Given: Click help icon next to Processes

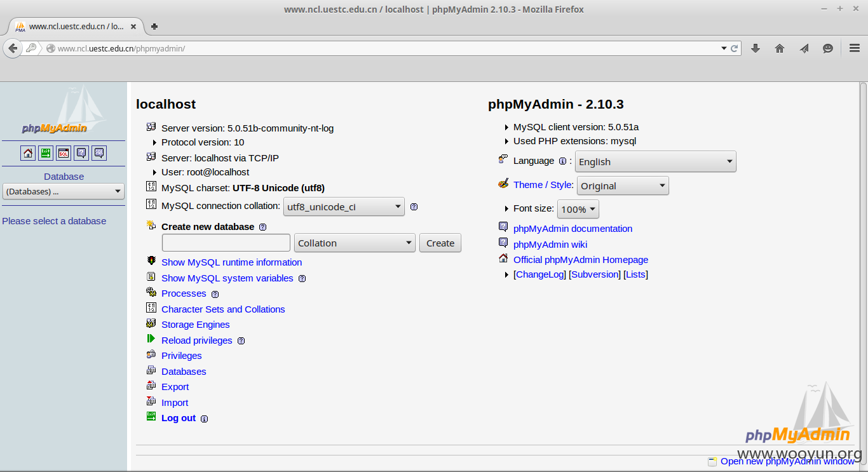Looking at the screenshot, I should point(215,294).
